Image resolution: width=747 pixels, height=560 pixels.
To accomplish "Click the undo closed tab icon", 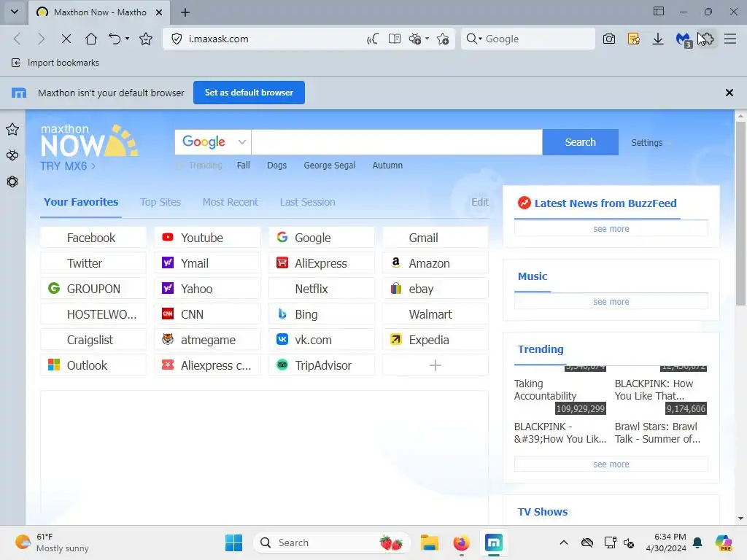I will coord(115,39).
